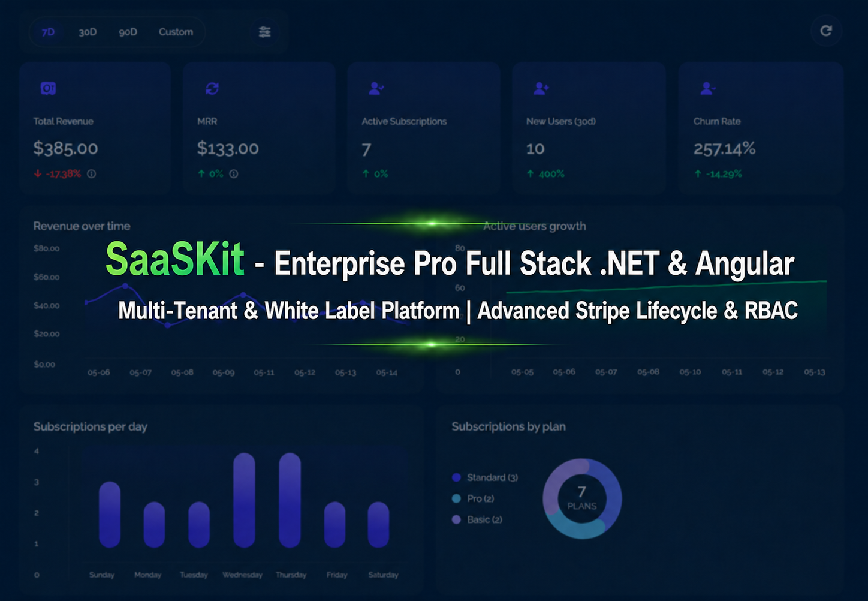Click the MRR recurring arrows icon
Screen dimensions: 868x601
tap(212, 88)
